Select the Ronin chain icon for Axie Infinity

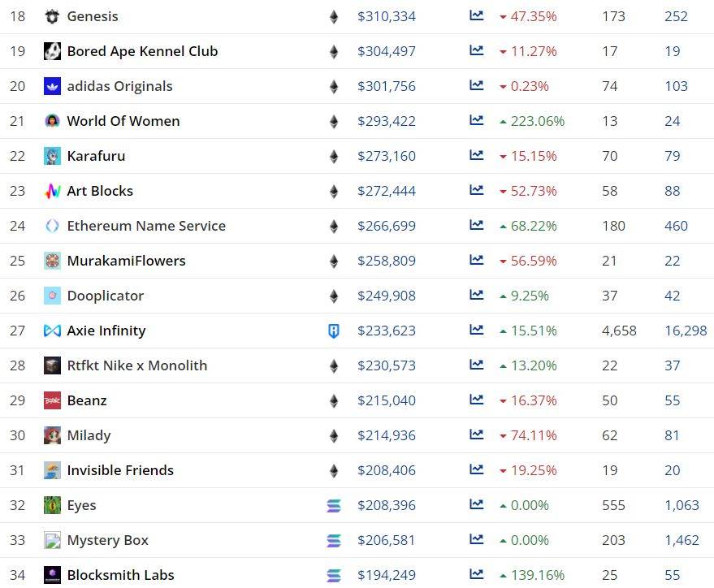click(x=333, y=331)
